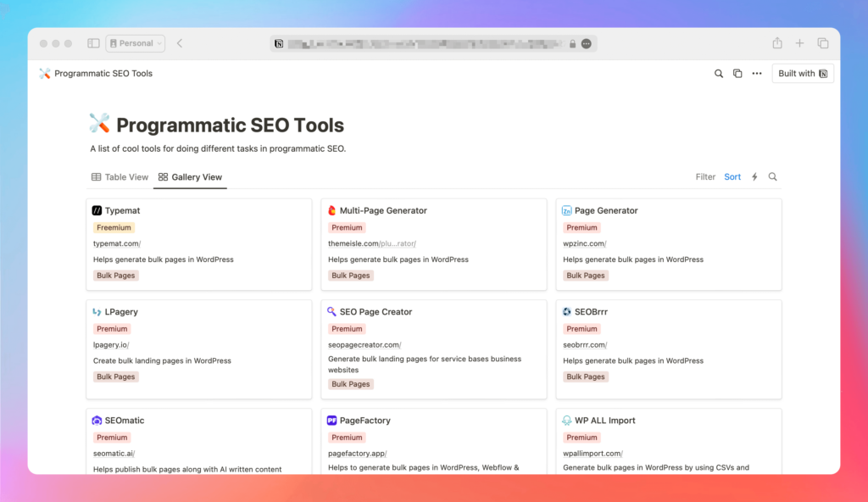
Task: Toggle the Safari sidebar icon
Action: point(92,42)
